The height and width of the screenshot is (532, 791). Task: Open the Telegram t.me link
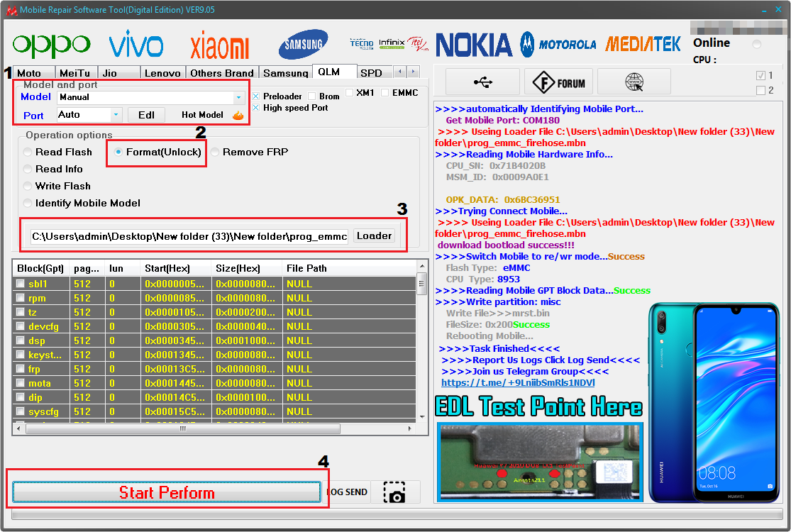click(518, 383)
